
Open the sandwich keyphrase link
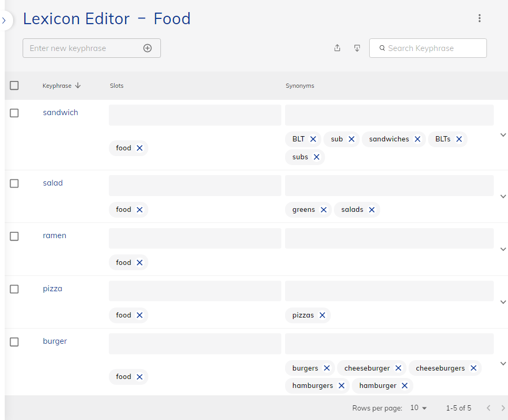click(60, 112)
